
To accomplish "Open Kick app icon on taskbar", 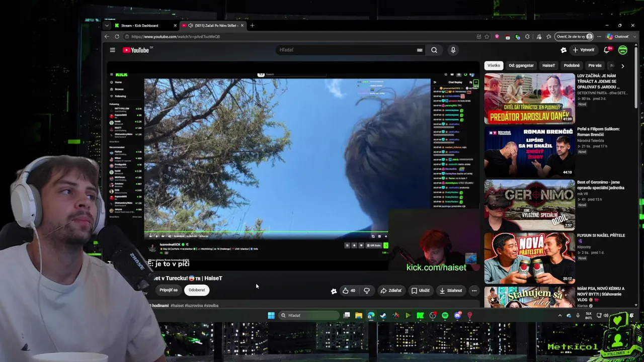I will click(x=420, y=315).
